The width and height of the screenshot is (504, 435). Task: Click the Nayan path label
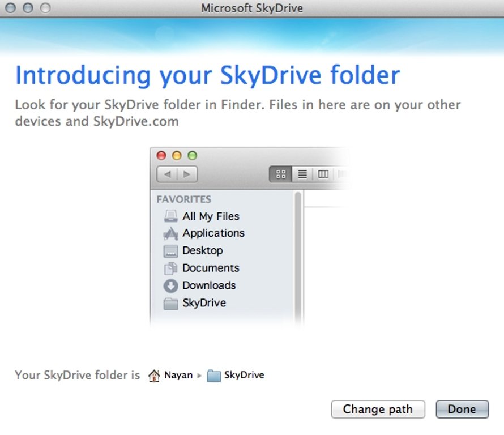point(178,375)
